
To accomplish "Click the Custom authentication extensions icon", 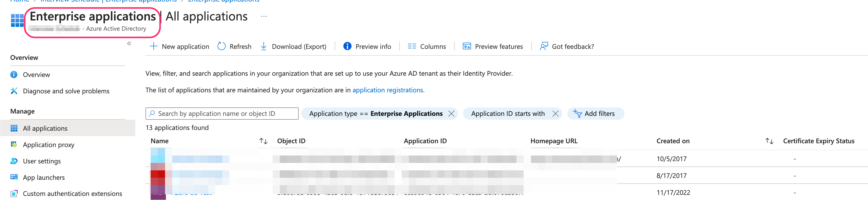I will 14,194.
